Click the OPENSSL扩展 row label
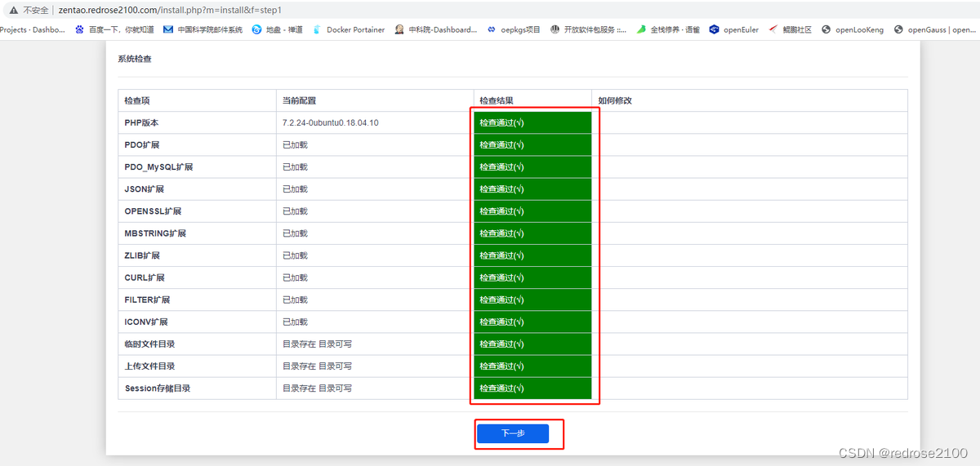 click(x=153, y=211)
